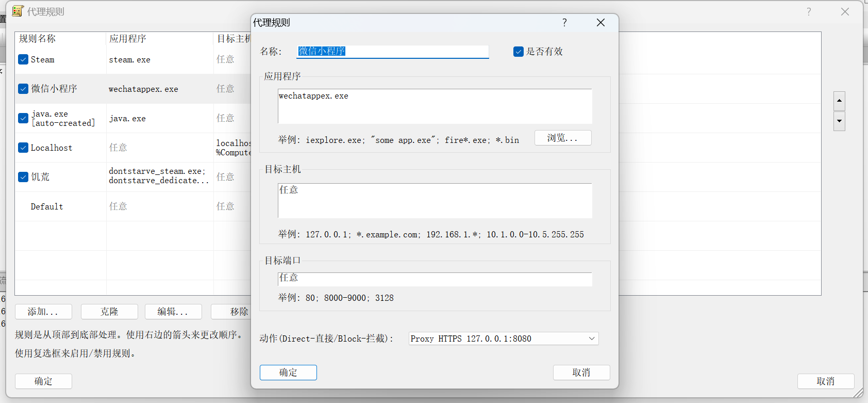The height and width of the screenshot is (403, 868).
Task: Uncheck the Steam rule checkbox
Action: (23, 59)
